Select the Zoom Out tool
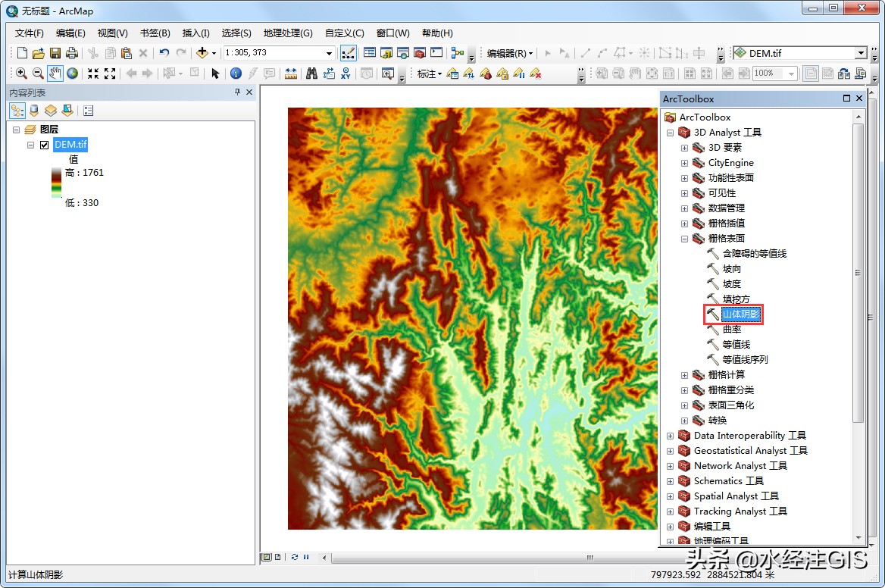 tap(38, 73)
